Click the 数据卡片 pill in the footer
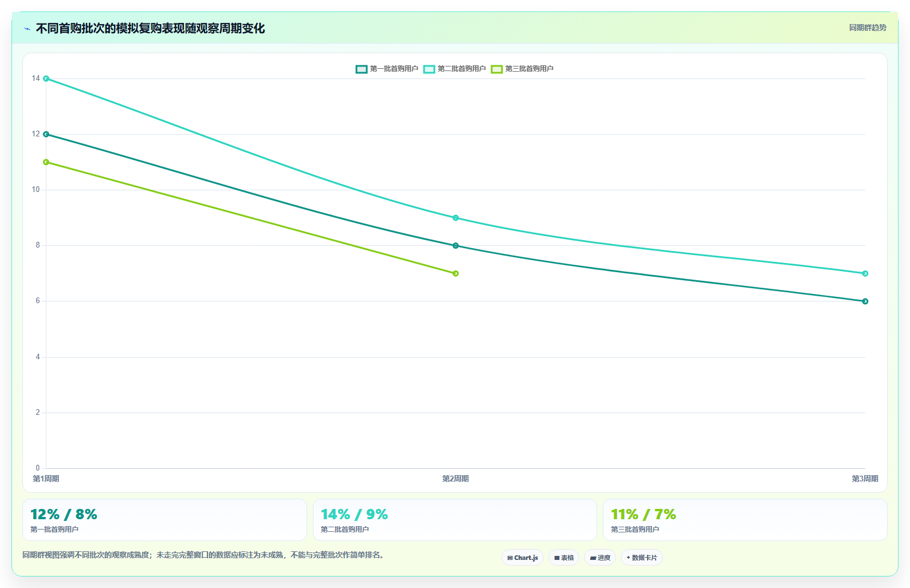Viewport: 910px width, 588px height. pyautogui.click(x=642, y=558)
